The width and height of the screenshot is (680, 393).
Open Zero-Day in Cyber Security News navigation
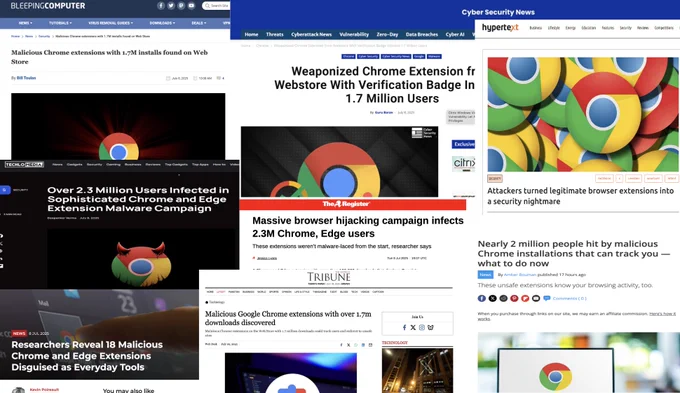tap(387, 34)
